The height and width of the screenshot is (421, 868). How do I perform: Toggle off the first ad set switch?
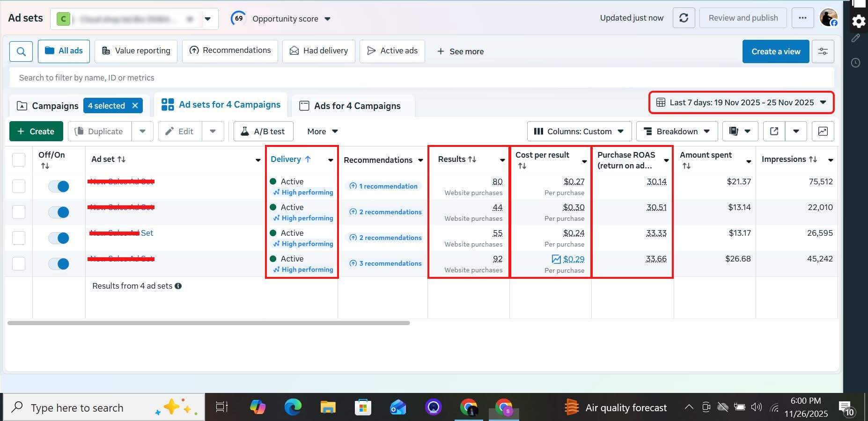click(x=59, y=187)
